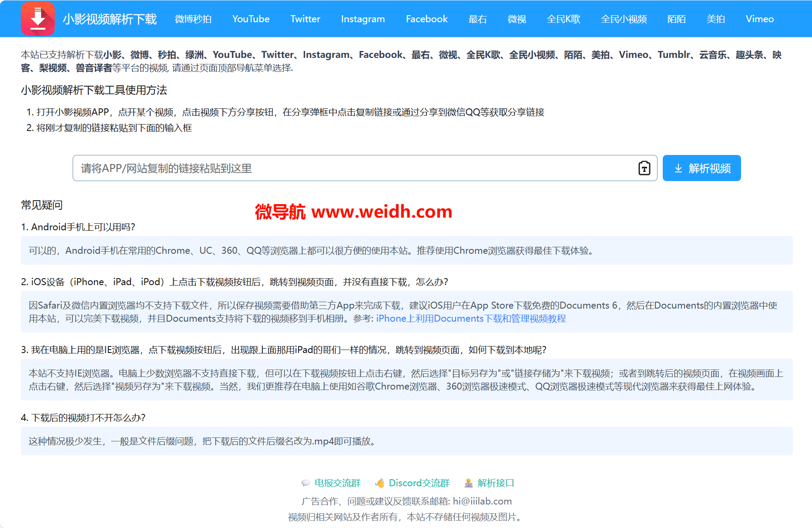Open the Vimeo nav item
The width and height of the screenshot is (812, 528).
760,19
